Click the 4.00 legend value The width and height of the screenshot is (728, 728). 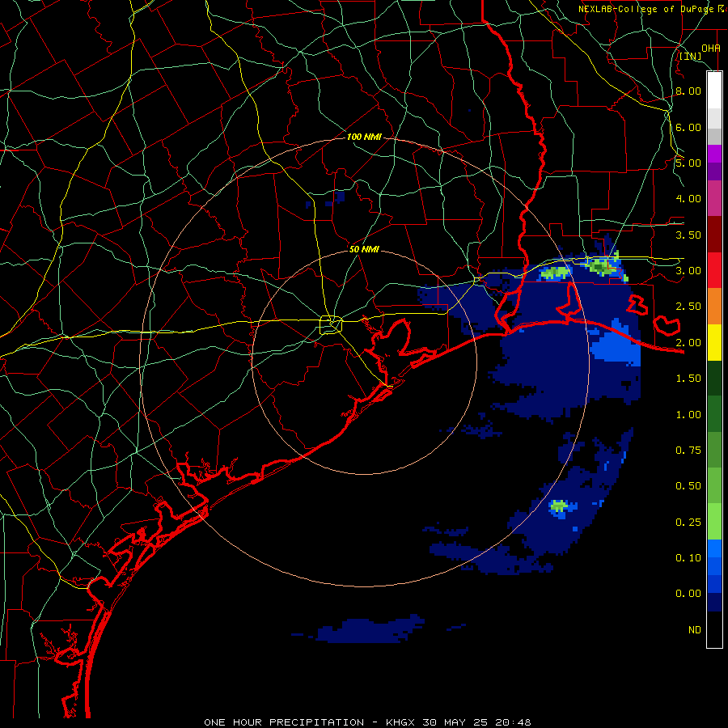click(688, 199)
